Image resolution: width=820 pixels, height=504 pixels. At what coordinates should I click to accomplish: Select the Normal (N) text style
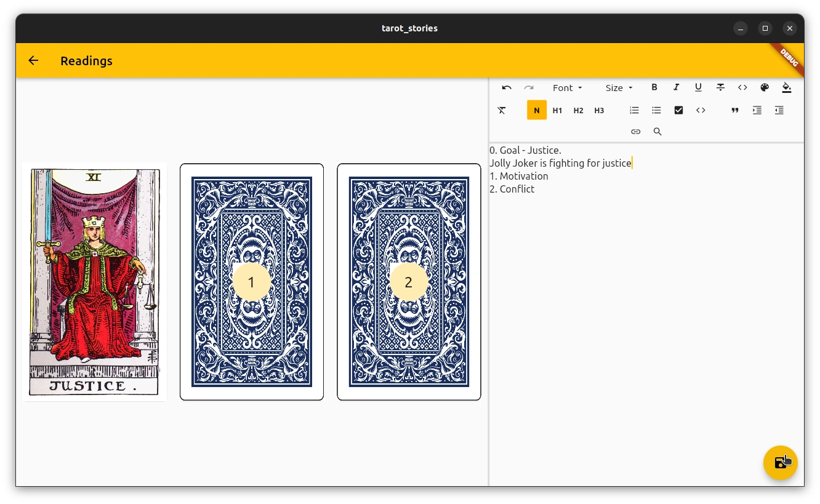[537, 110]
